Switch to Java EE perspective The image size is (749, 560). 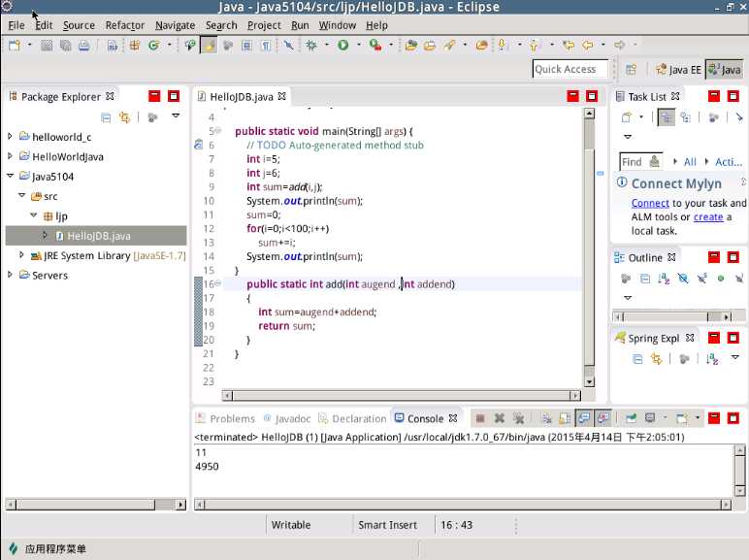(x=678, y=69)
